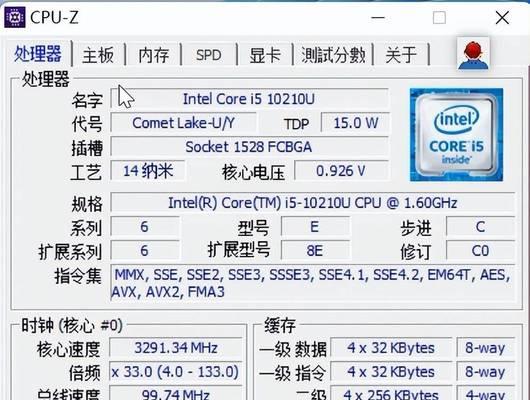Select the SPD tab
This screenshot has width=530, height=400.
pyautogui.click(x=209, y=55)
